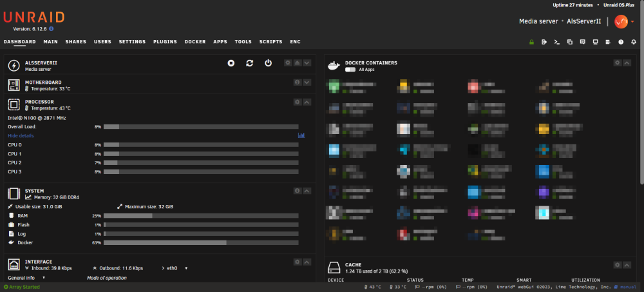644x292 pixels.
Task: Expand the Motherboard panel chevron
Action: pyautogui.click(x=307, y=83)
